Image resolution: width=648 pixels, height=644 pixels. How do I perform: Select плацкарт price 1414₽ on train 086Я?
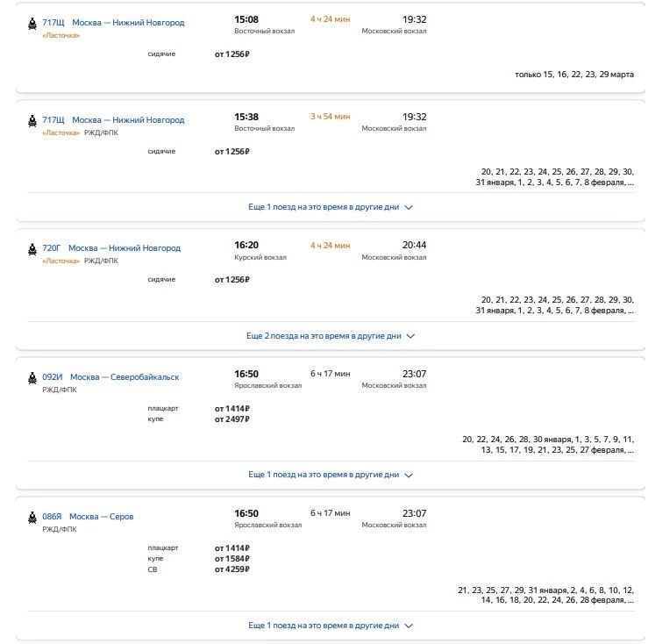click(x=232, y=548)
